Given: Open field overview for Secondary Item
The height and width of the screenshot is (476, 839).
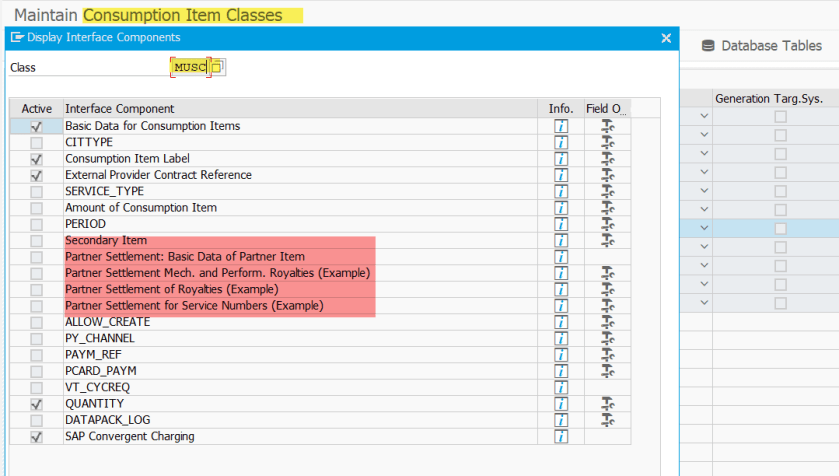Looking at the screenshot, I should [607, 241].
